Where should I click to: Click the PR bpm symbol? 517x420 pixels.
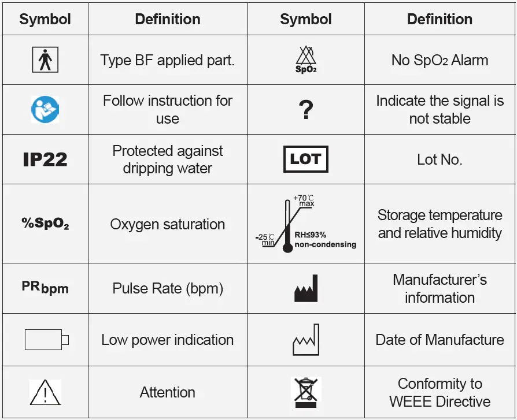pyautogui.click(x=45, y=288)
